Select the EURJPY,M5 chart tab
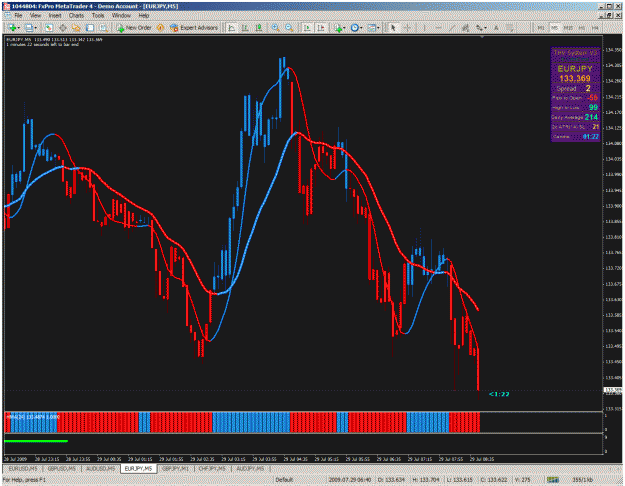The image size is (625, 486). pos(138,468)
